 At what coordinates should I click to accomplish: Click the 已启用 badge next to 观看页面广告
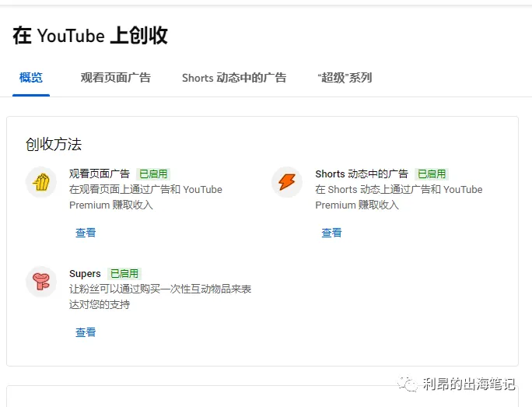click(x=153, y=174)
